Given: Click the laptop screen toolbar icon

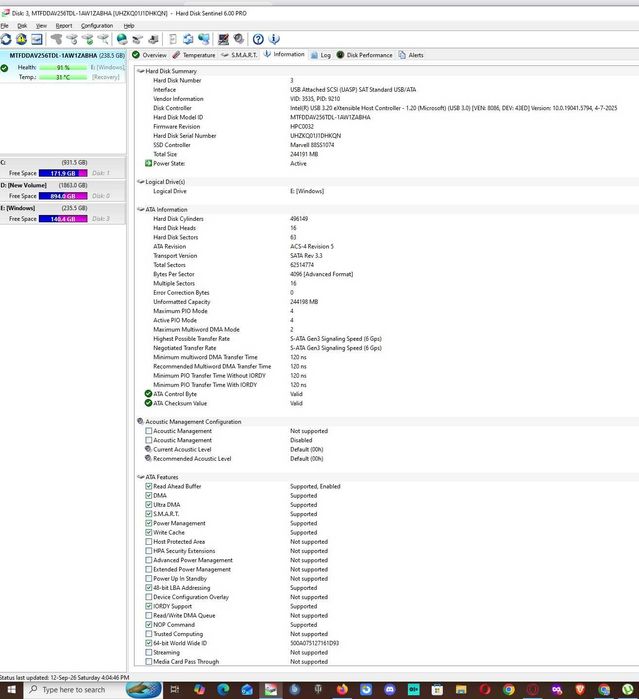Looking at the screenshot, I should tap(223, 39).
